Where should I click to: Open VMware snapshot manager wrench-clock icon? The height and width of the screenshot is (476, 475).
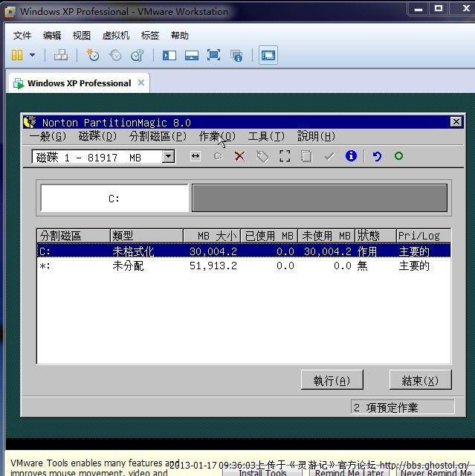(x=138, y=55)
